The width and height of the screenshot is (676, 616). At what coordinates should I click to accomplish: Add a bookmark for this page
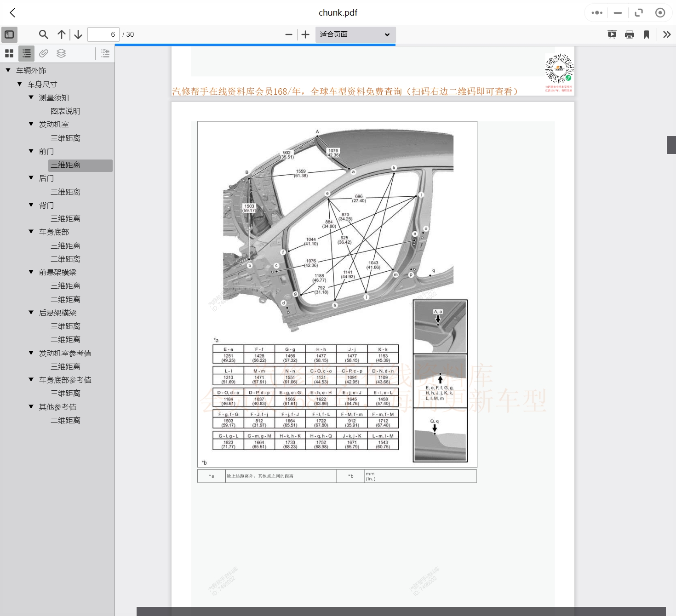(647, 34)
